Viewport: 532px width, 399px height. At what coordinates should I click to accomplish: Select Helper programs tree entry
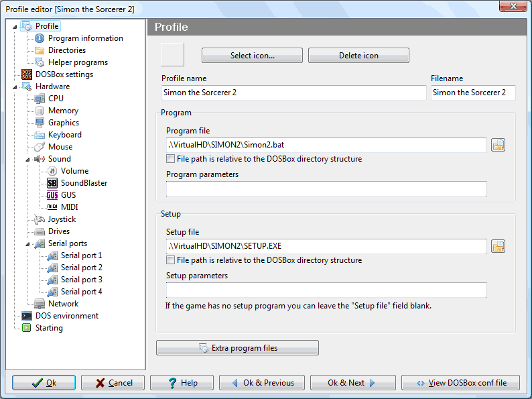pos(78,62)
